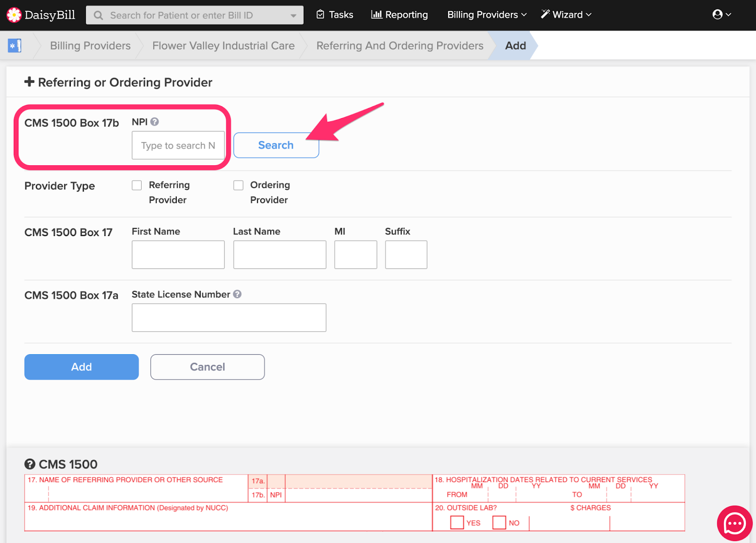Focus the Last Name field
756x543 pixels.
(280, 255)
